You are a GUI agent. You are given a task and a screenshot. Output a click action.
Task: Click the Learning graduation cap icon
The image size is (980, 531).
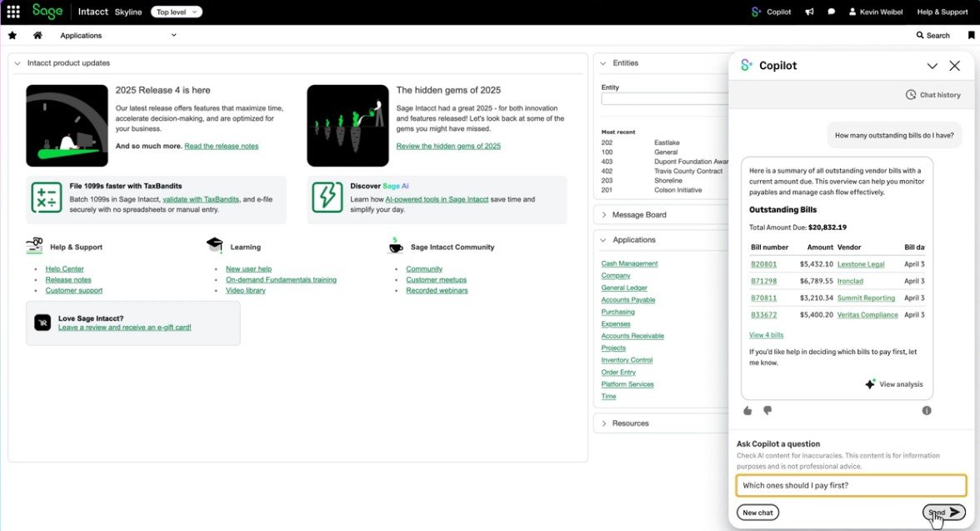pyautogui.click(x=214, y=244)
